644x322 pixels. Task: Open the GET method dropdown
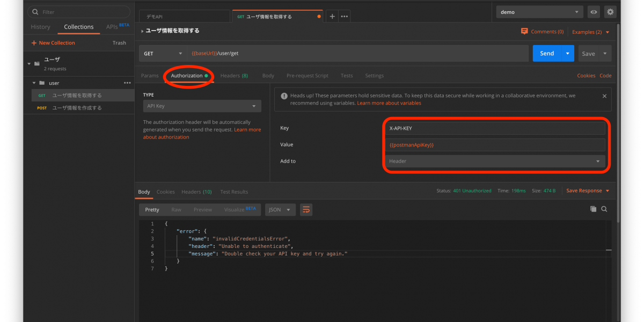163,54
